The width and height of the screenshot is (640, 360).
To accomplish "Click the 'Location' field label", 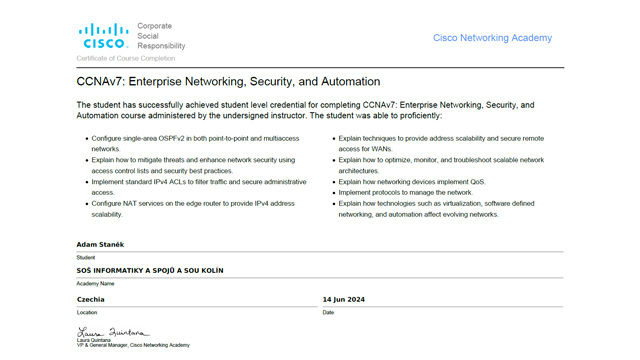I will [87, 312].
